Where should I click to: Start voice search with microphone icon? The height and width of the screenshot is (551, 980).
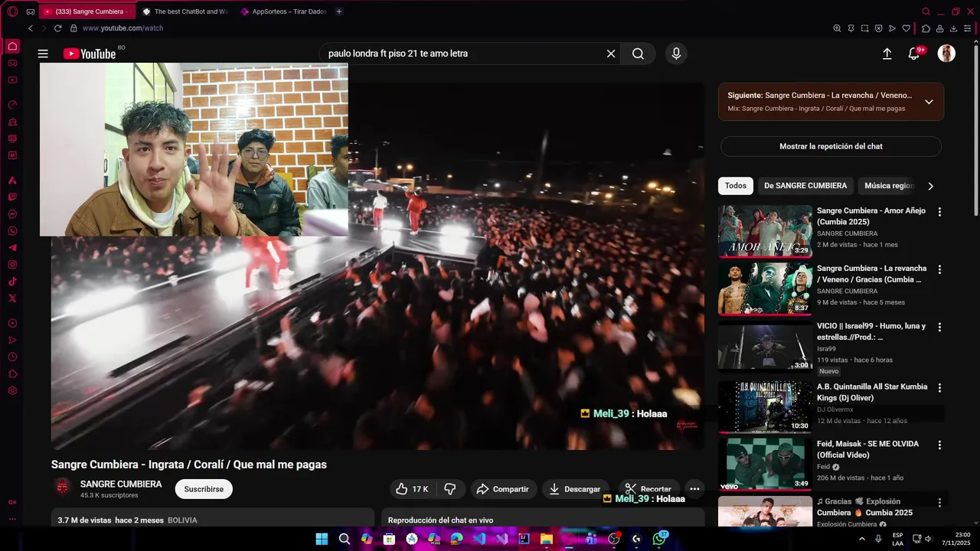(x=676, y=54)
